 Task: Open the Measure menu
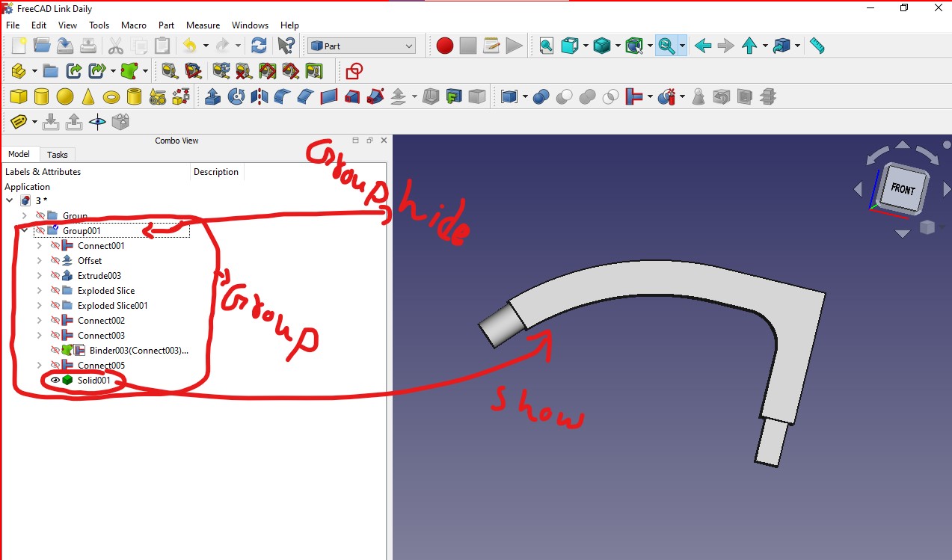[203, 25]
